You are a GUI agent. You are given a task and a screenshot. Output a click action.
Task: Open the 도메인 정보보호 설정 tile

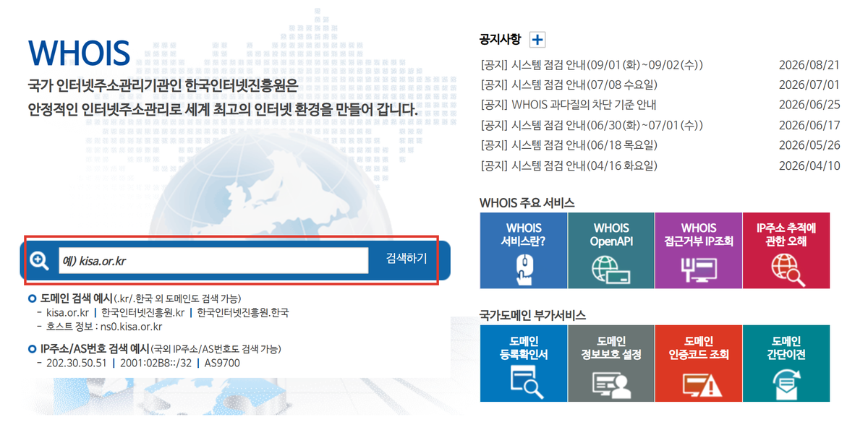pyautogui.click(x=611, y=363)
